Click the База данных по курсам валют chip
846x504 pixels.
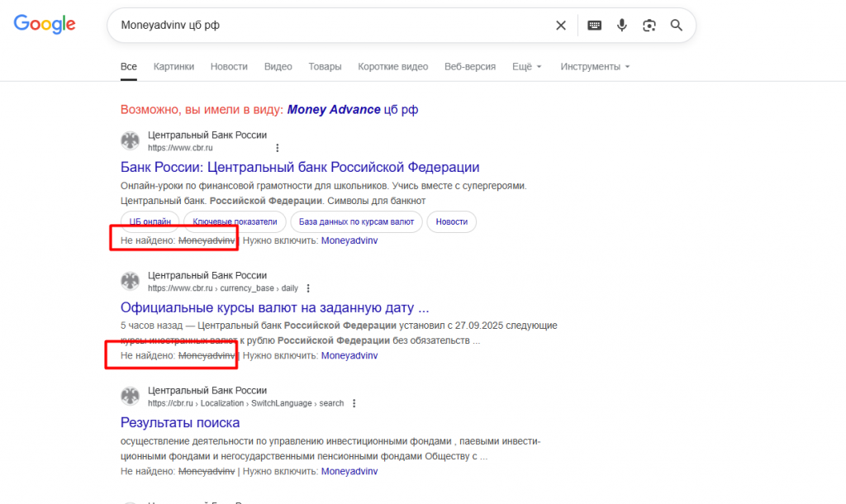357,221
